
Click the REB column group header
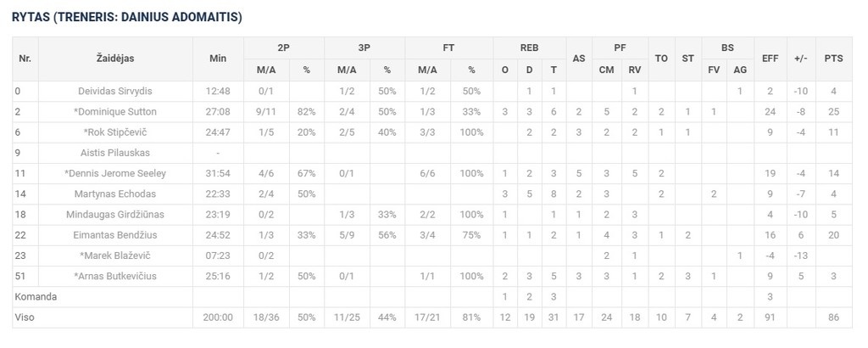pyautogui.click(x=529, y=48)
